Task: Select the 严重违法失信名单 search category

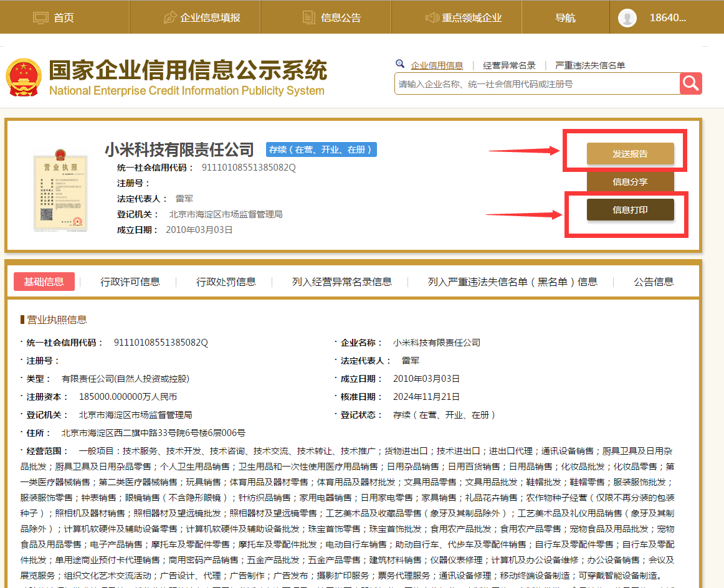Action: [x=590, y=65]
